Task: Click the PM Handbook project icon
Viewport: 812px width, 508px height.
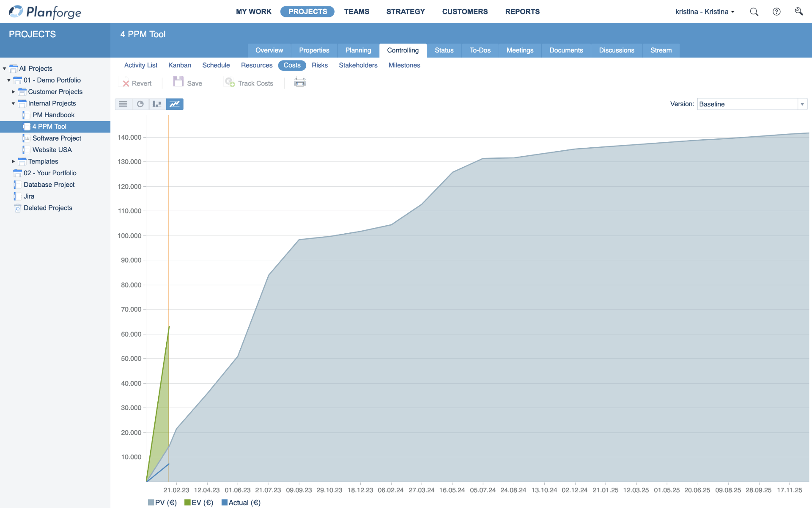Action: pos(26,115)
